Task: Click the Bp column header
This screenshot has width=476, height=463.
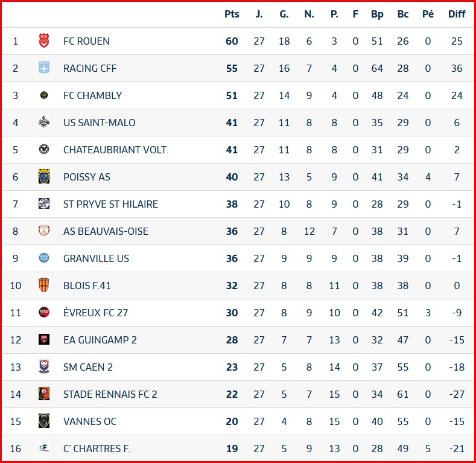Action: tap(377, 14)
